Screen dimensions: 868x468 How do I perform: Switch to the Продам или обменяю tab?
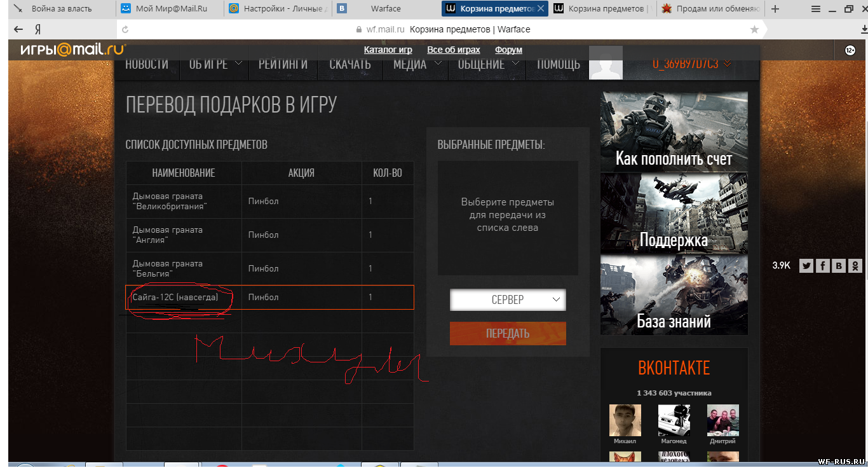point(711,9)
